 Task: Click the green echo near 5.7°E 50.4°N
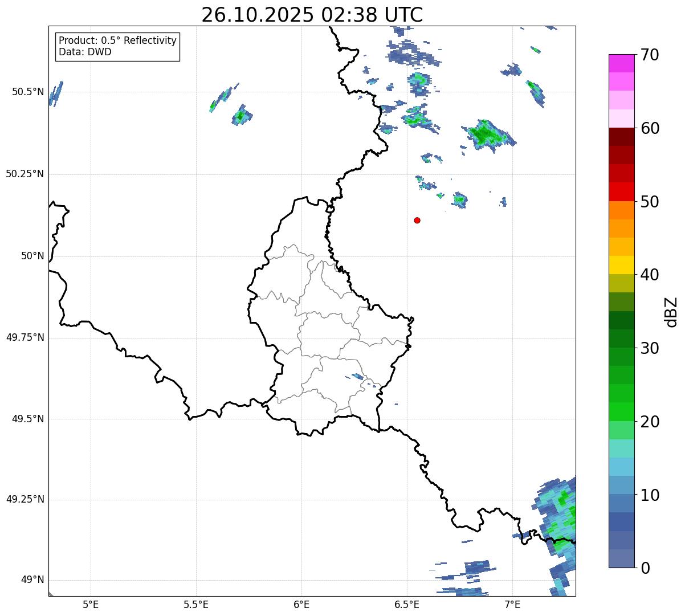242,116
